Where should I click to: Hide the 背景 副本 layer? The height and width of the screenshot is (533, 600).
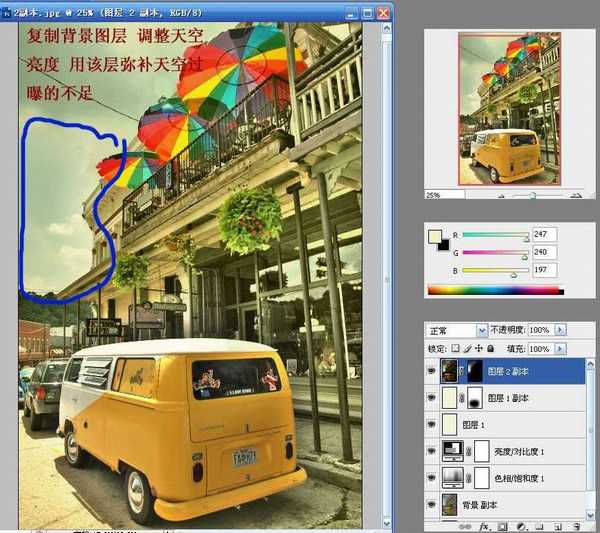click(x=433, y=503)
